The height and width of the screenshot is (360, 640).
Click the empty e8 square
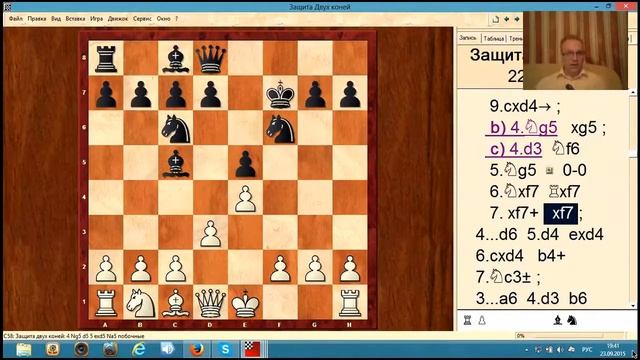tap(245, 59)
